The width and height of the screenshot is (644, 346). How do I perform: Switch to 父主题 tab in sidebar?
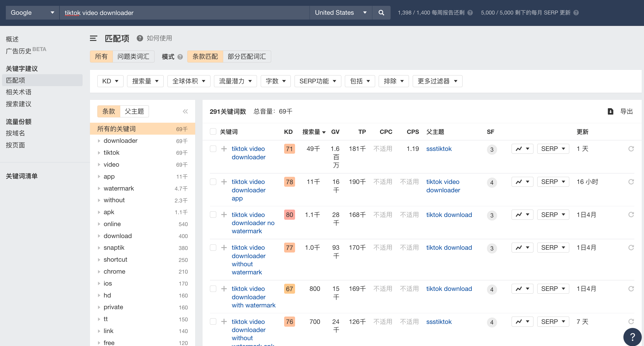click(134, 111)
